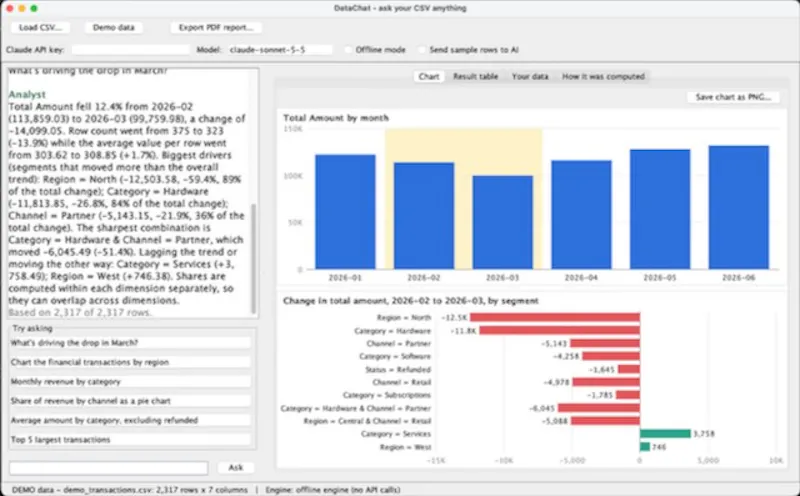
Task: Click the 2026-05 bar in the chart
Action: [x=660, y=209]
